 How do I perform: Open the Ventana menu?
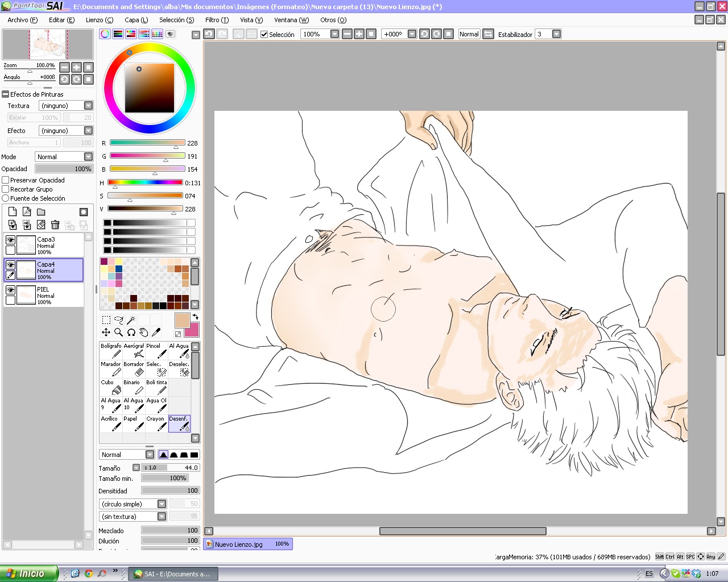point(291,20)
